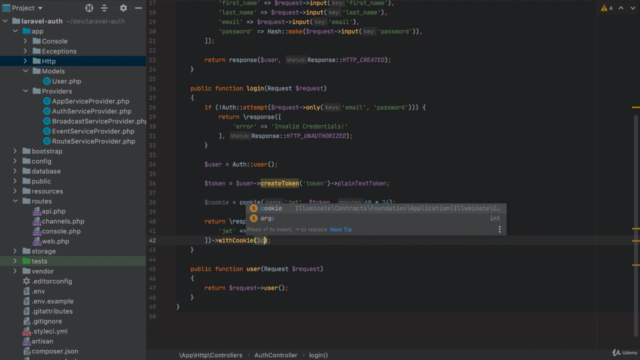Image resolution: width=640 pixels, height=360 pixels.
Task: Collapse the laravel-auth root folder
Action: [5, 21]
